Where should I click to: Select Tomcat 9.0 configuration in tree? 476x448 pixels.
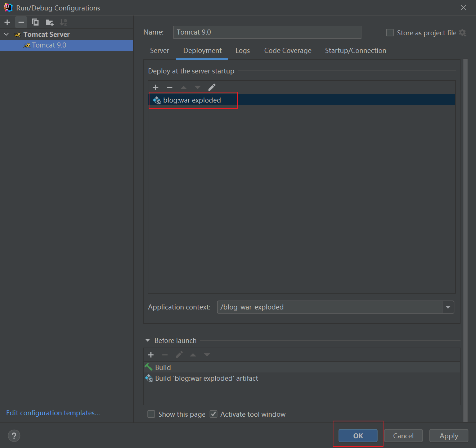click(x=67, y=45)
